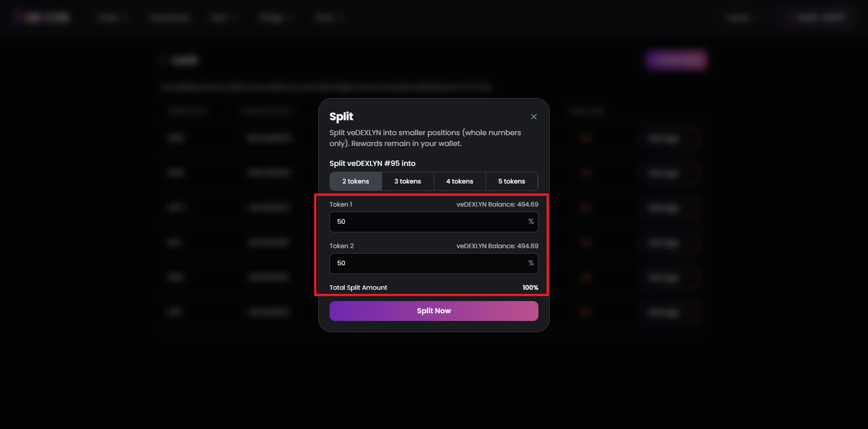This screenshot has height=429, width=868.
Task: Click the blurred back arrow beside page heading
Action: pyautogui.click(x=164, y=60)
